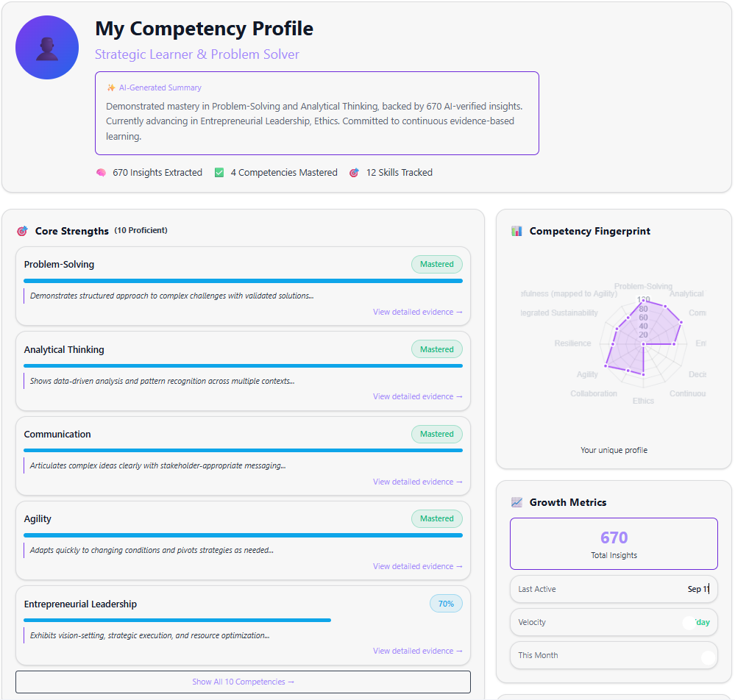The image size is (735, 700).
Task: Click the Mastered badge on Analytical Thinking
Action: [x=436, y=349]
